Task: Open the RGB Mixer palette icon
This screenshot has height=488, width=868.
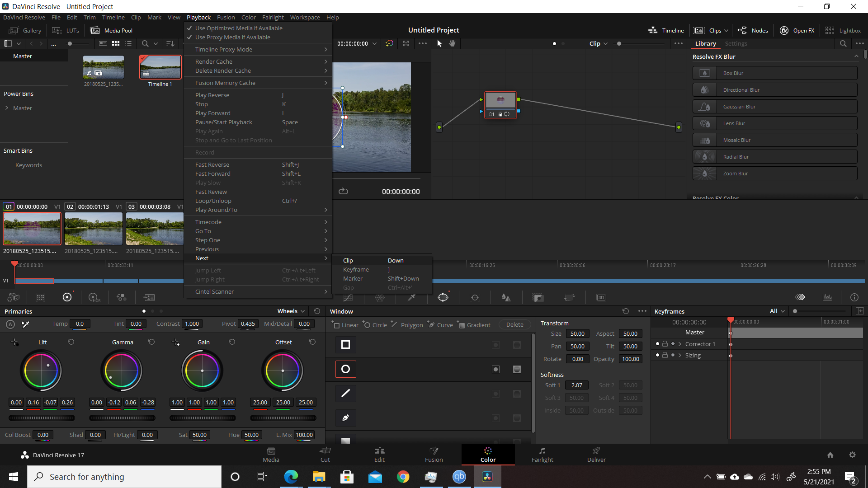Action: point(122,297)
